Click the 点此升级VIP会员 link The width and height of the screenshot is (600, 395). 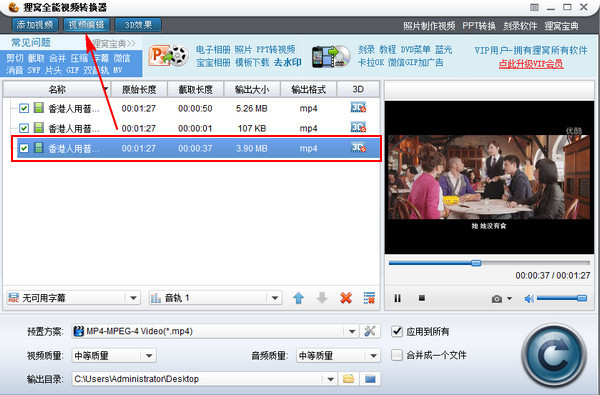tap(531, 64)
